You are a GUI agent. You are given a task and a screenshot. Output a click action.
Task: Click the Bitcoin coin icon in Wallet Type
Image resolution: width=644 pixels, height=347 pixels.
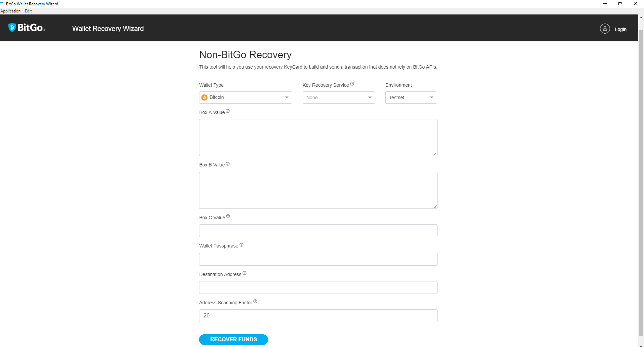click(x=204, y=98)
